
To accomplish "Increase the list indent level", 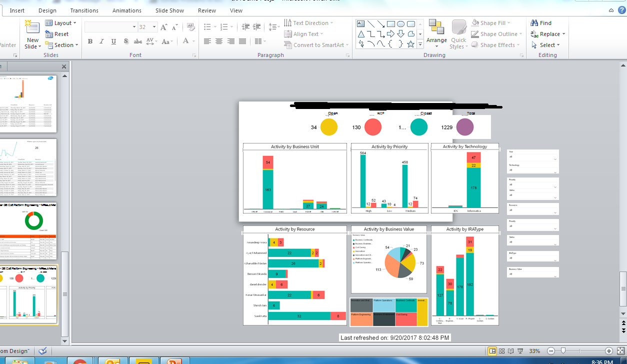I will 257,26.
